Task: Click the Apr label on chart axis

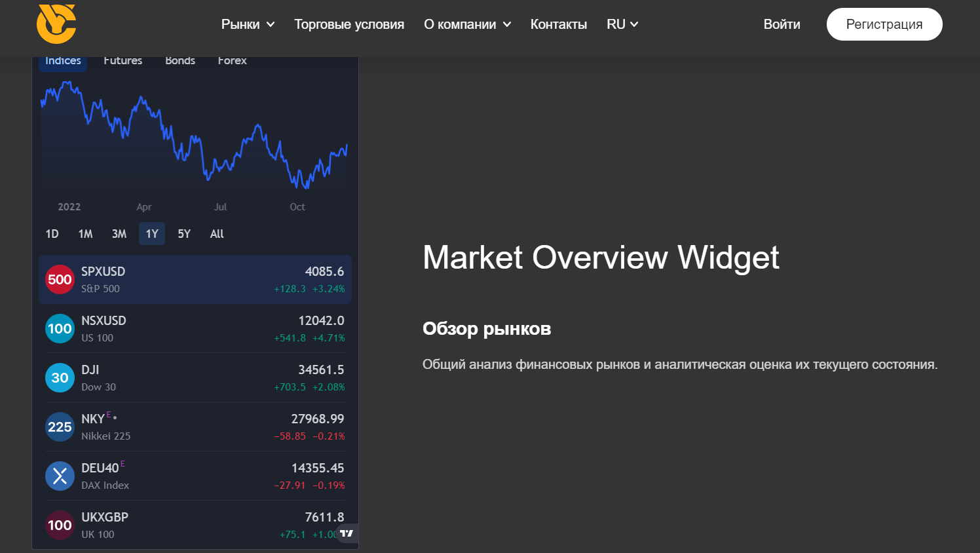Action: [x=144, y=207]
